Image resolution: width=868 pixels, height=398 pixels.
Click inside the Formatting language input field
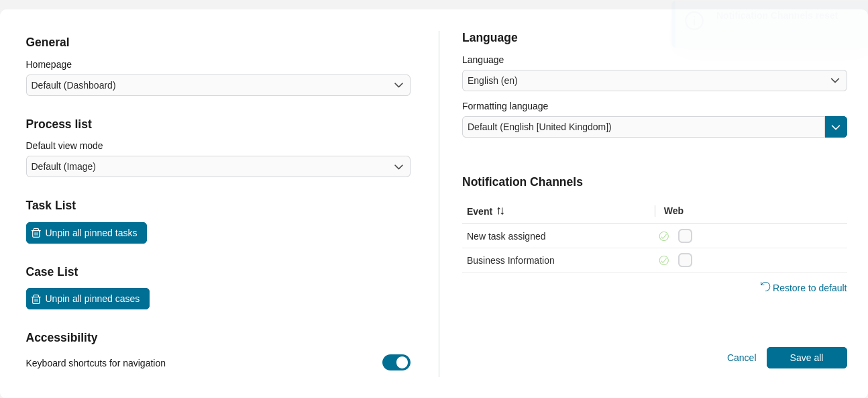[x=643, y=127]
